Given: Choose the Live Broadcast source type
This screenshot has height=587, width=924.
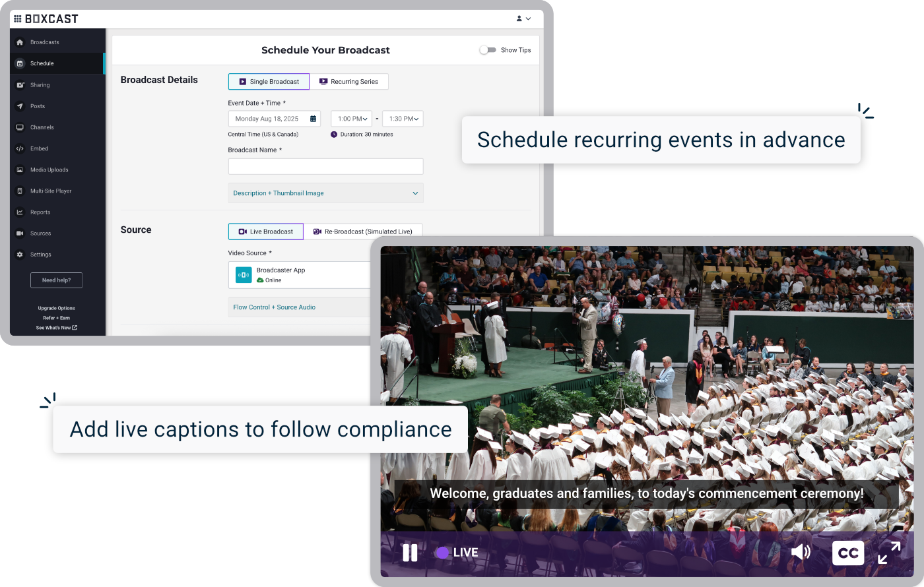Looking at the screenshot, I should pyautogui.click(x=266, y=232).
